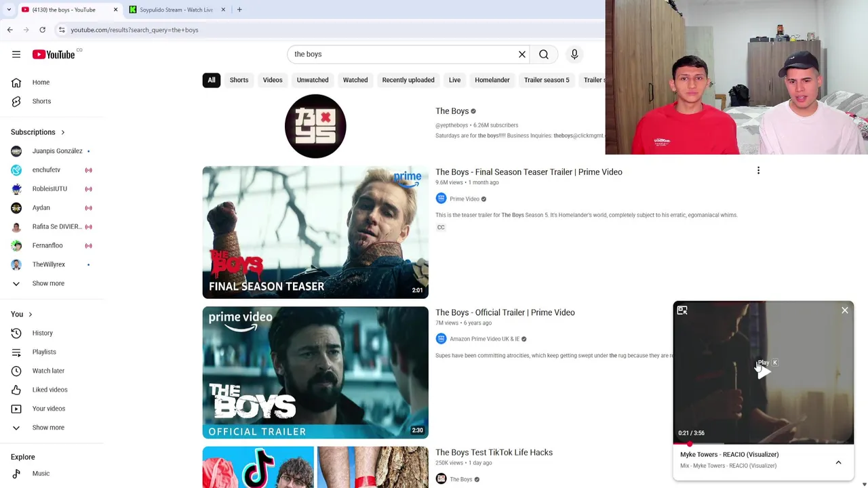Open the Amazon Prime Video UK & IE avatar
Screen dimensions: 868x488
[441, 339]
